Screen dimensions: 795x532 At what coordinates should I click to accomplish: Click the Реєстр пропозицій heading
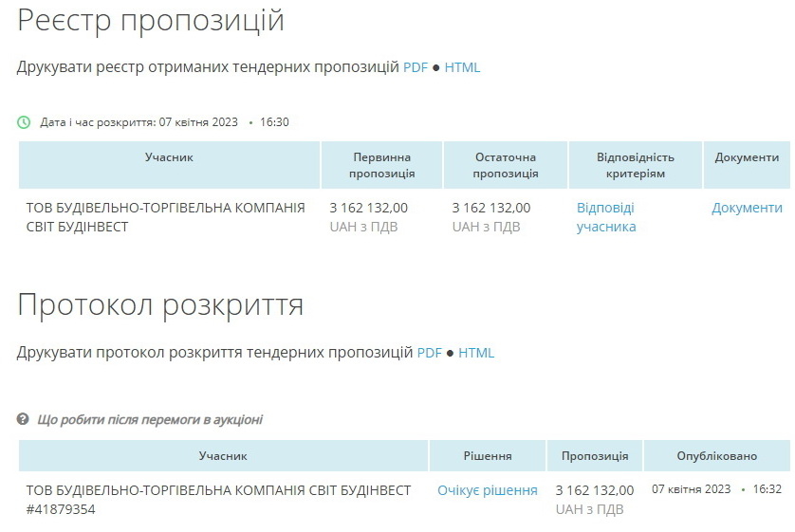pyautogui.click(x=151, y=20)
